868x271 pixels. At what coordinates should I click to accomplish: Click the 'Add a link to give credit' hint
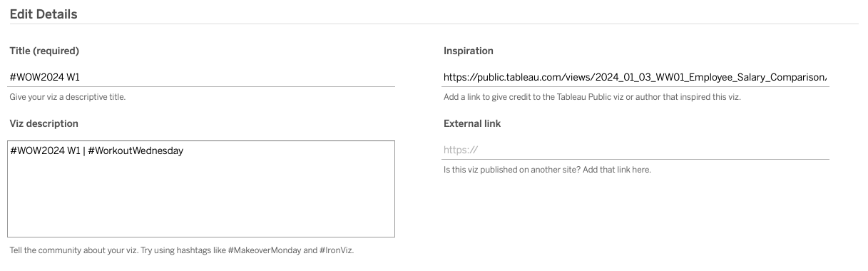click(x=592, y=97)
